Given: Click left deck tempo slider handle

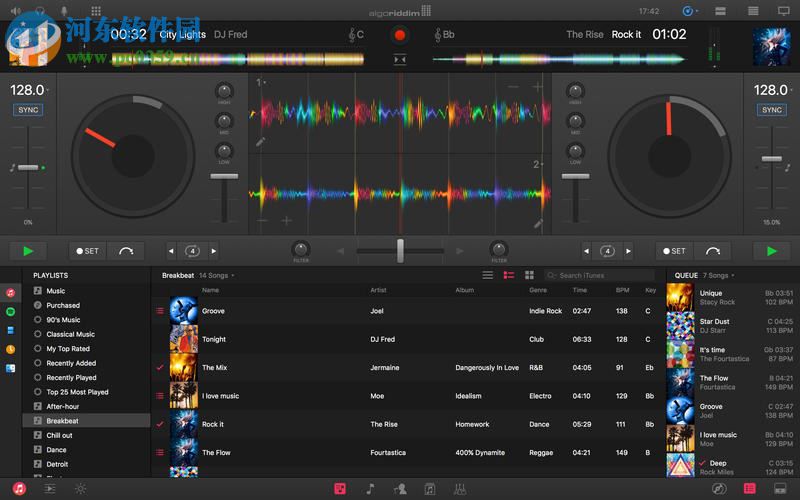Looking at the screenshot, I should (x=28, y=167).
